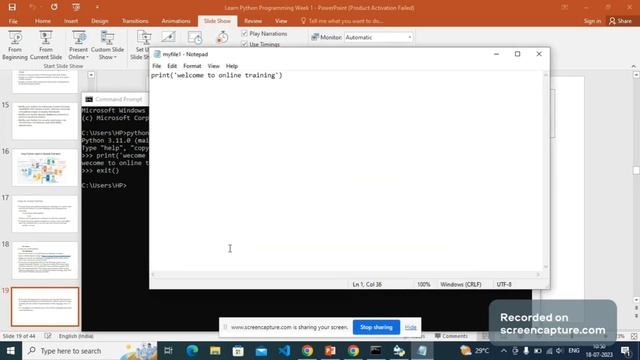Click Comments button in PowerPoint status bar
Screen dimensions: 640x360
point(451,336)
